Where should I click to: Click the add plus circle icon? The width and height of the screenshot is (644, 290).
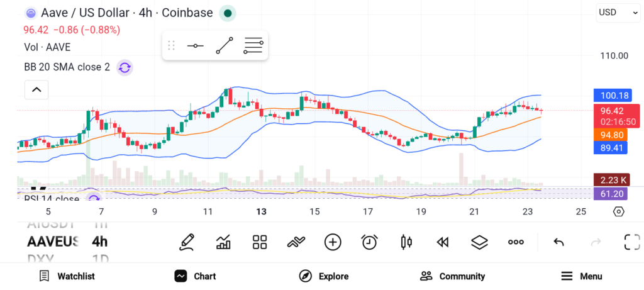point(333,242)
